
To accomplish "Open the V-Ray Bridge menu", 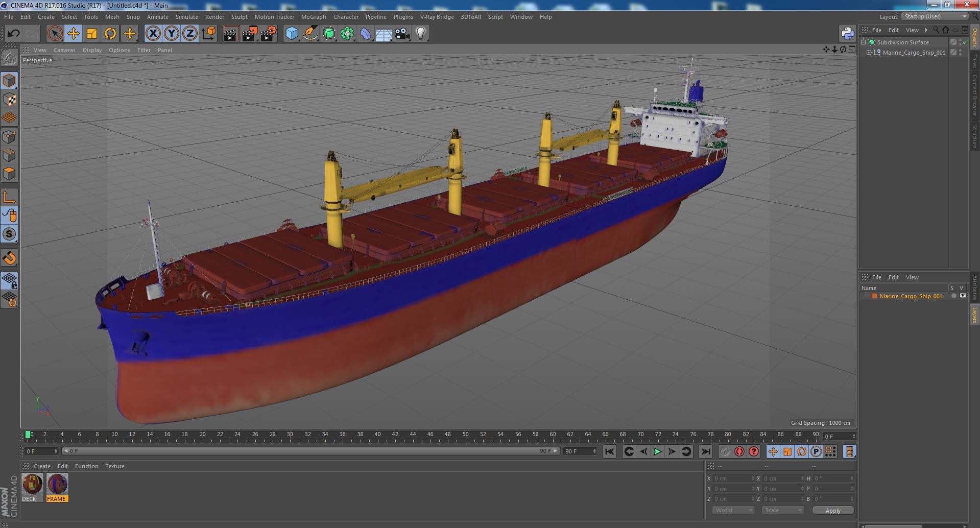I will pyautogui.click(x=437, y=17).
